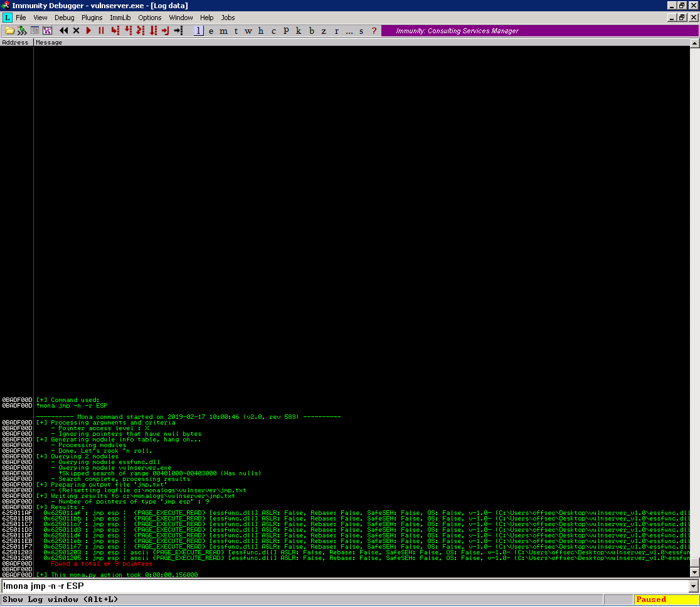This screenshot has height=607, width=700.
Task: Click the Step over toolbar icon
Action: tap(128, 30)
